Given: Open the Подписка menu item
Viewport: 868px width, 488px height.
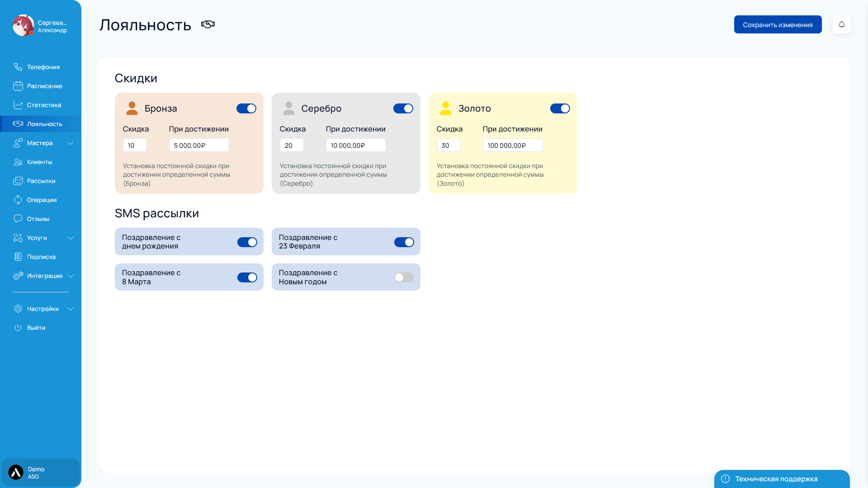Looking at the screenshot, I should (x=41, y=257).
